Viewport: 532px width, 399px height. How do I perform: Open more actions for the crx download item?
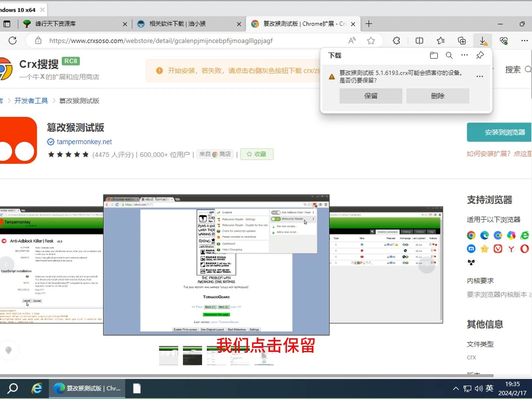pyautogui.click(x=480, y=76)
